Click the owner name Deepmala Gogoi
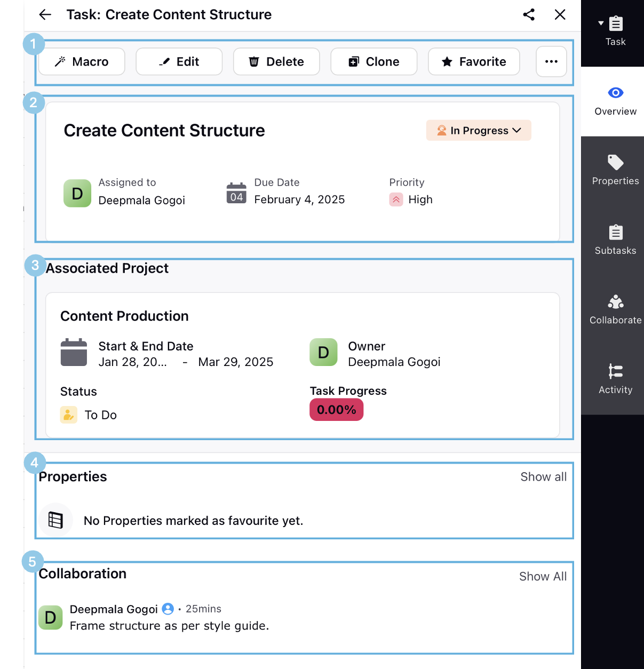Viewport: 644px width, 669px height. (x=394, y=362)
